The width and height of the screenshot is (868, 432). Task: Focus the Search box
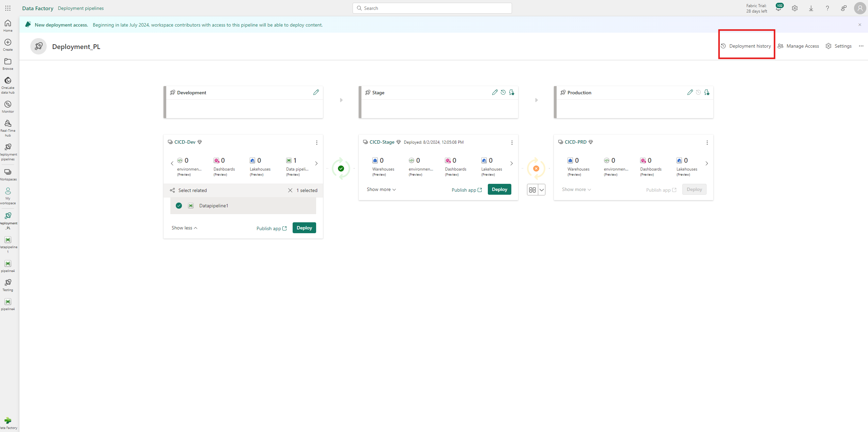432,8
